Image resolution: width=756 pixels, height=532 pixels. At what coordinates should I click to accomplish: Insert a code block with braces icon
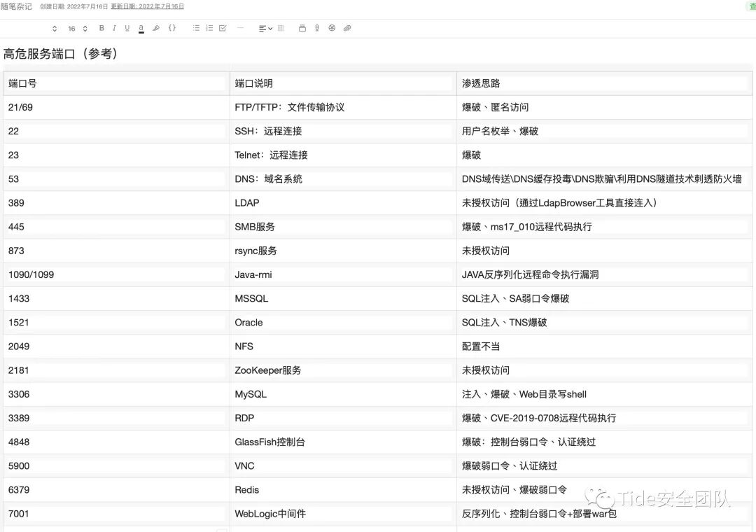(172, 28)
